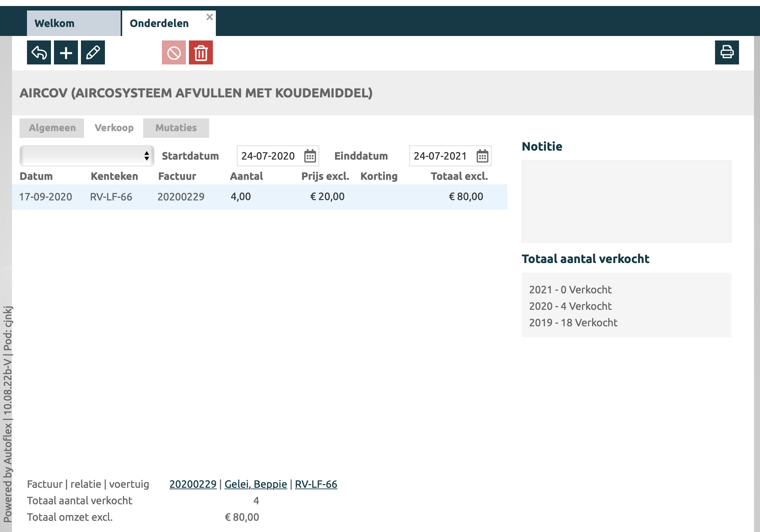This screenshot has width=760, height=532.
Task: Close the Onderdelen tab
Action: [209, 17]
